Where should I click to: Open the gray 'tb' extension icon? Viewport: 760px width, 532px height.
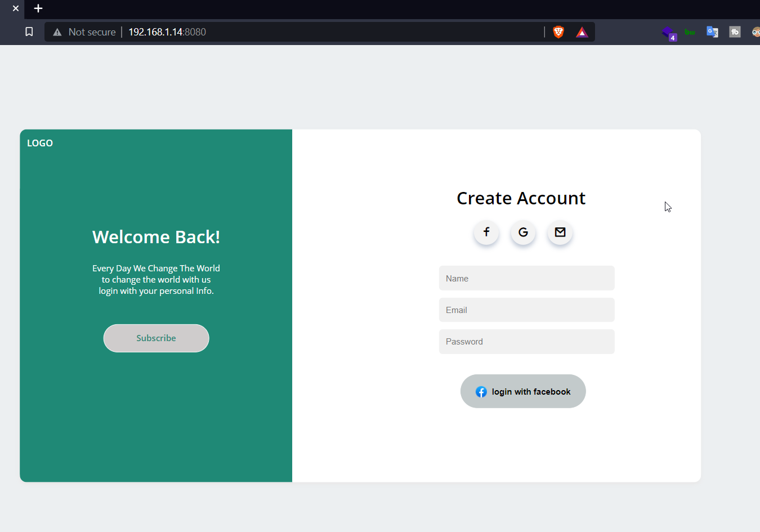[735, 32]
